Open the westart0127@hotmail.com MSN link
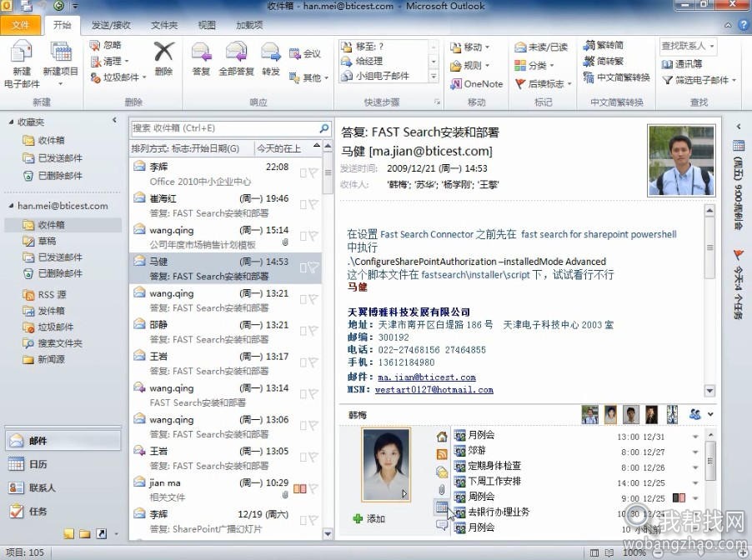The image size is (752, 560). (434, 390)
